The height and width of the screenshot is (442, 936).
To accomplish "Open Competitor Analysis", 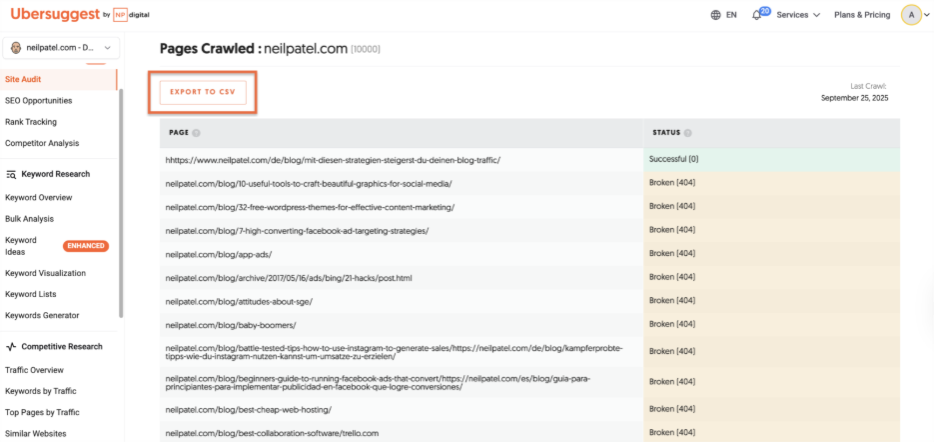I will coord(42,143).
